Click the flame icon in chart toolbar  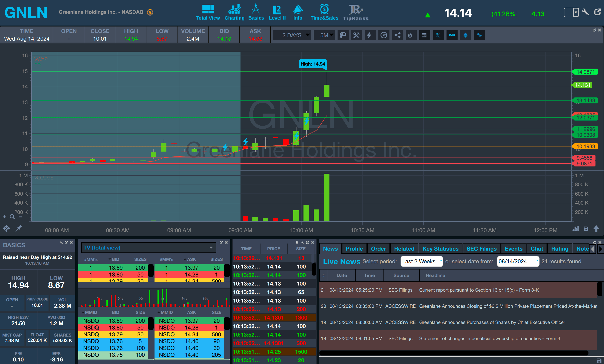point(410,35)
